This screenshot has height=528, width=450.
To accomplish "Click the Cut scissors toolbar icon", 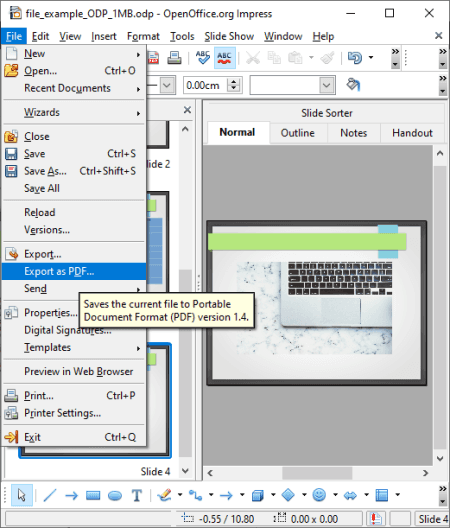I will click(253, 58).
